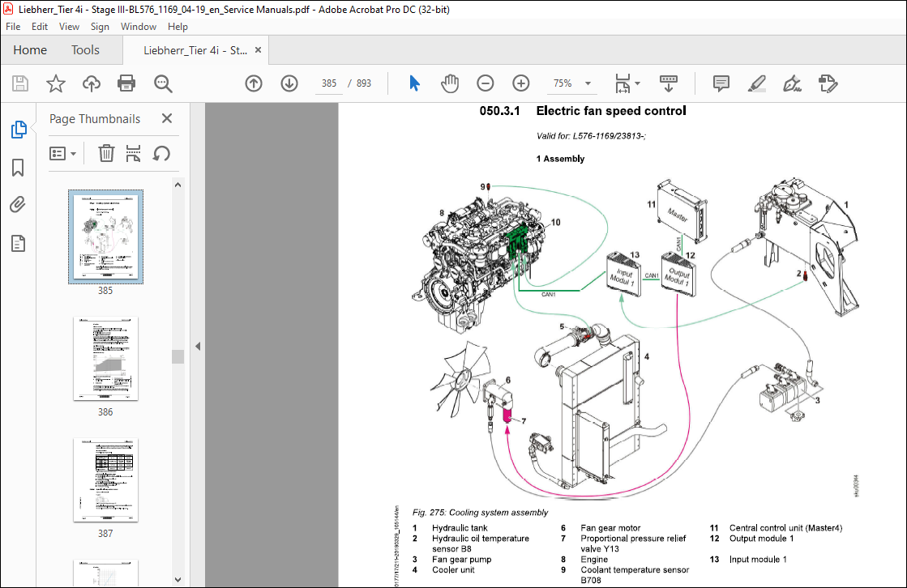This screenshot has width=907, height=588.
Task: Collapse the navigation pane with left triangle
Action: [198, 347]
